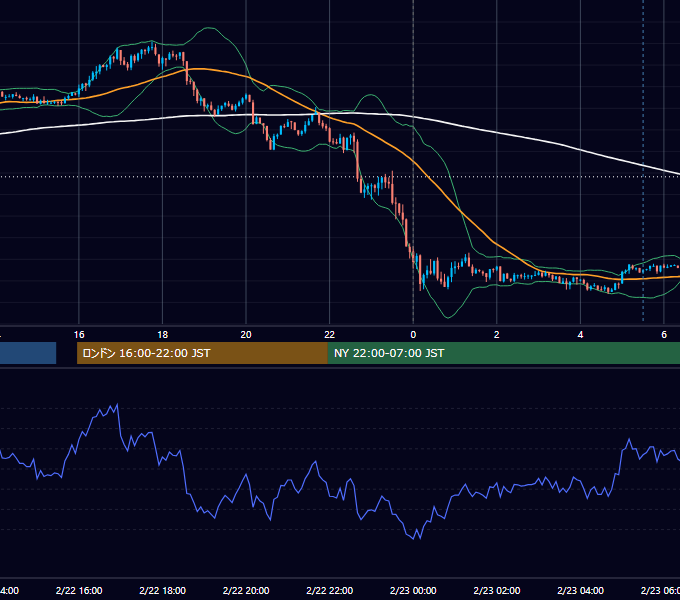Click the 2/23 04:00 label on lower axis
Viewport: 680px width, 600px height.
pyautogui.click(x=580, y=590)
